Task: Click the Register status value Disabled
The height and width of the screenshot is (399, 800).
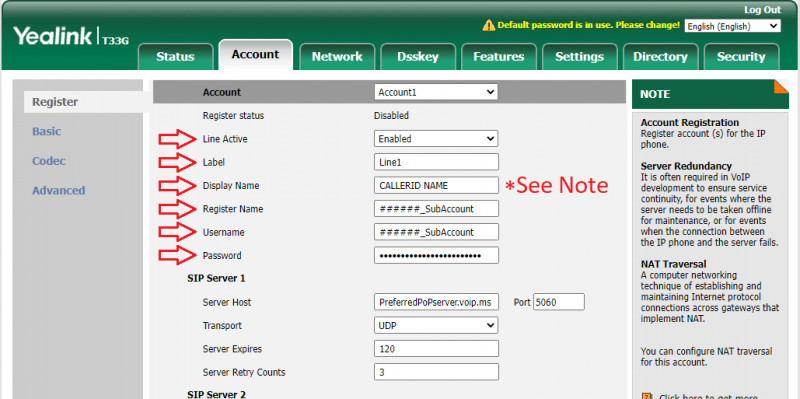Action: point(391,116)
